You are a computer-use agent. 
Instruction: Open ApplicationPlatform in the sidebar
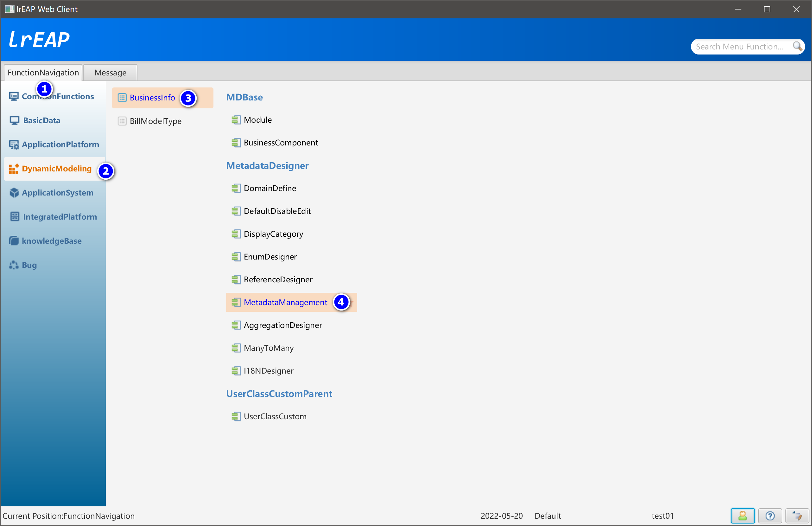coord(54,145)
